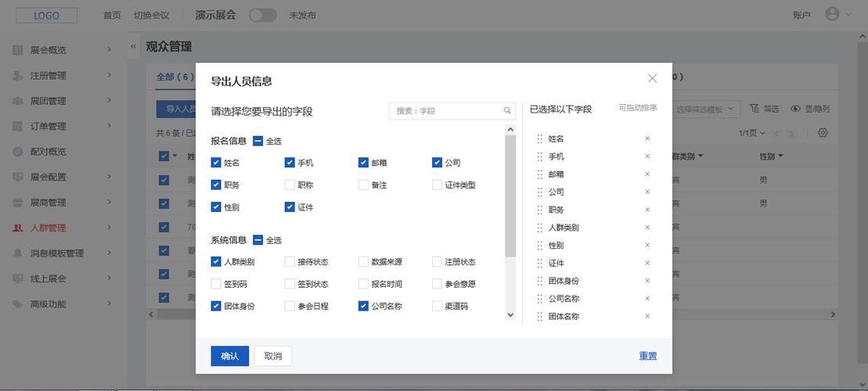Screen dimensions: 868x391
Task: Go to 首页 in top navigation
Action: (x=112, y=16)
